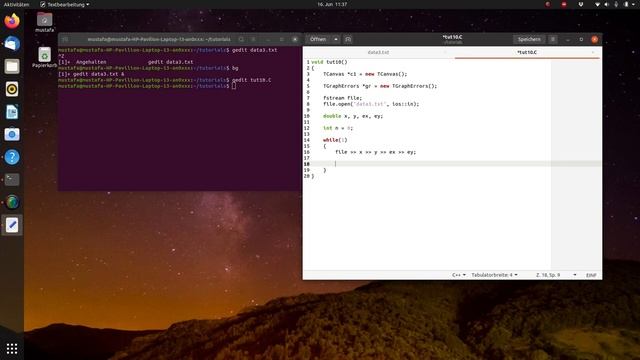
Task: Click the 'while' line in the code
Action: point(335,140)
